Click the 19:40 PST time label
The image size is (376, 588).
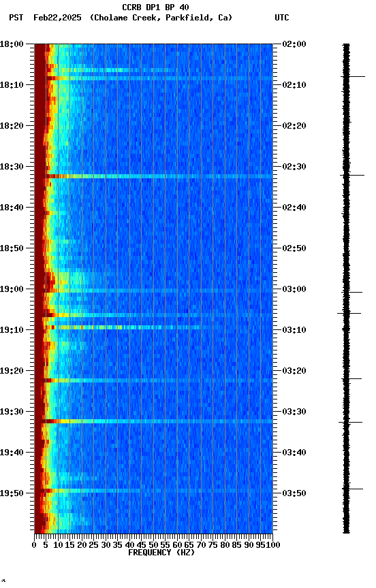(12, 453)
